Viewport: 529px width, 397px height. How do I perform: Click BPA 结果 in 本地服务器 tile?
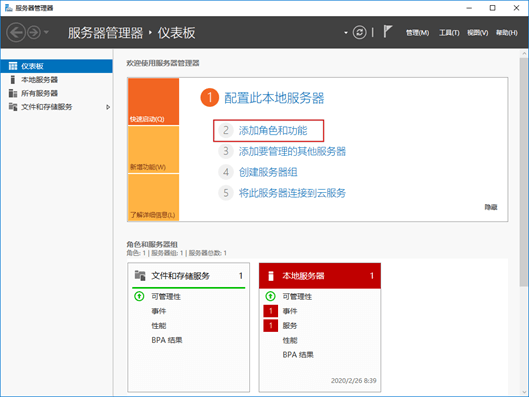[x=298, y=355]
